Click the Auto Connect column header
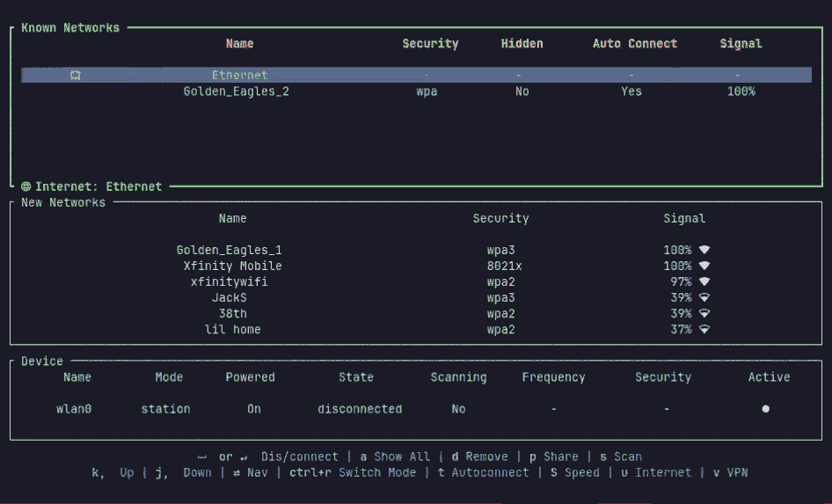The image size is (832, 504). point(635,43)
